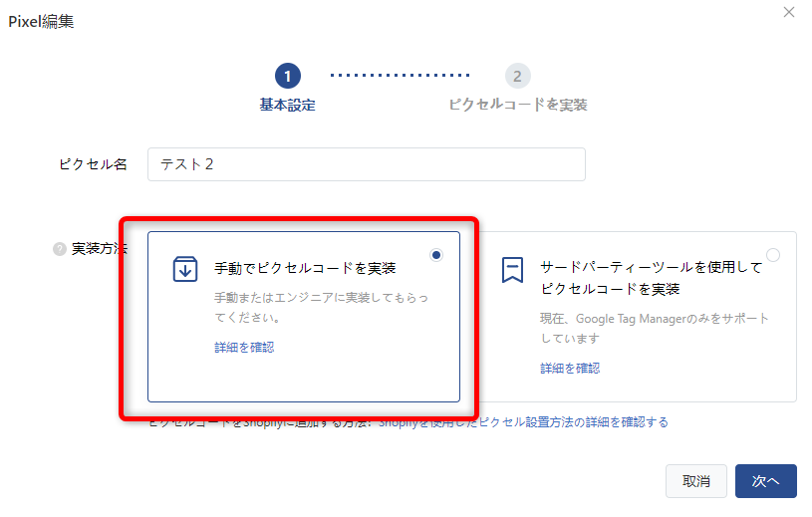Click the step 2 circle indicator
The image size is (812, 517).
(516, 76)
